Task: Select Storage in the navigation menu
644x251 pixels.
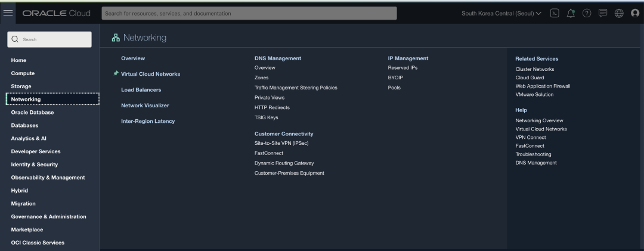Action: 21,86
